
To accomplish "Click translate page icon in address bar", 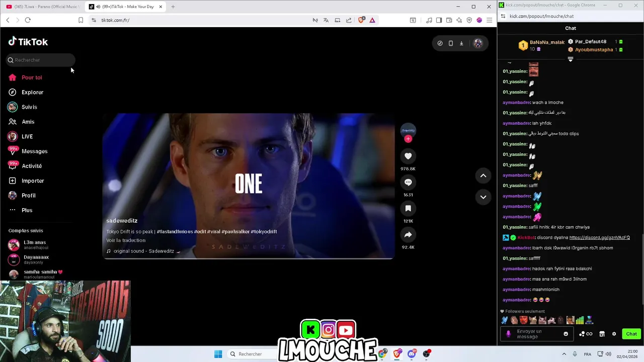I will 326,20.
